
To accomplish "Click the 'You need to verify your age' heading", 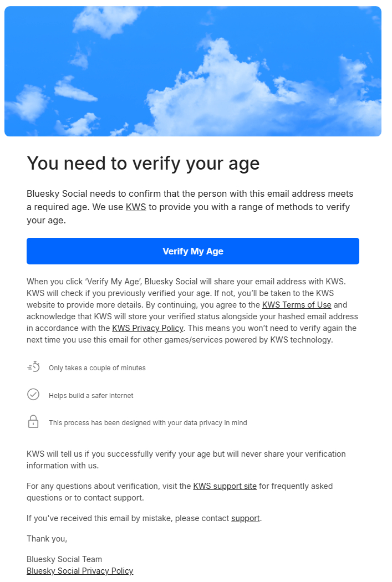I will [x=143, y=164].
